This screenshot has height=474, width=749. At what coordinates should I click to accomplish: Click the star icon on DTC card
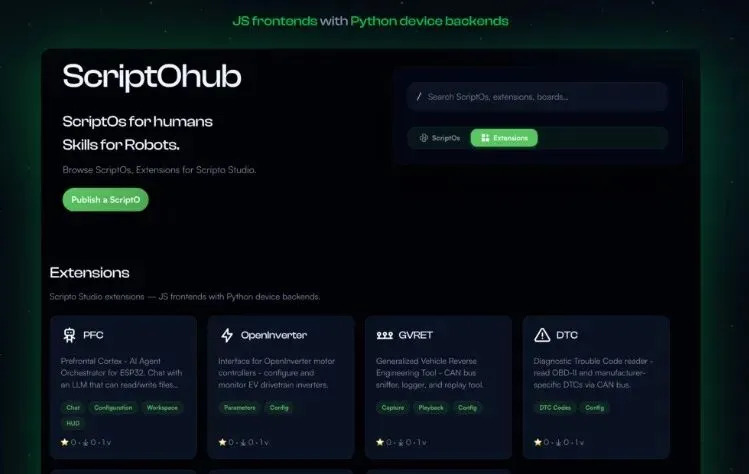point(538,442)
